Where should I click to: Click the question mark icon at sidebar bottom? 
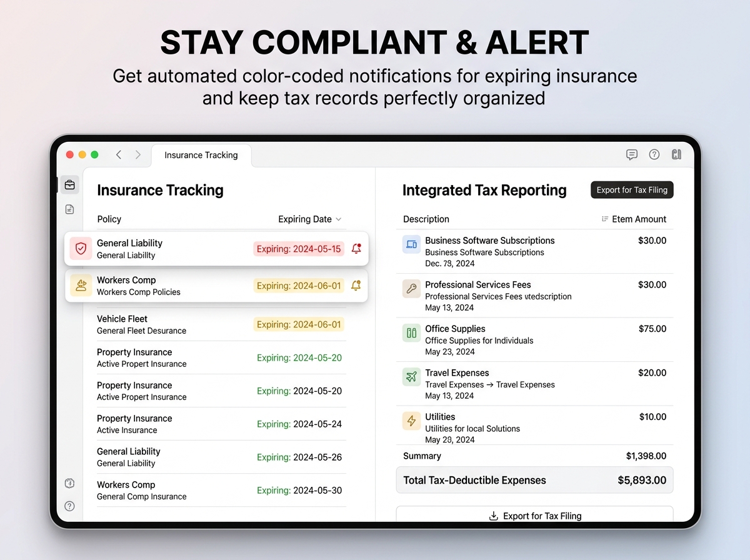point(70,506)
